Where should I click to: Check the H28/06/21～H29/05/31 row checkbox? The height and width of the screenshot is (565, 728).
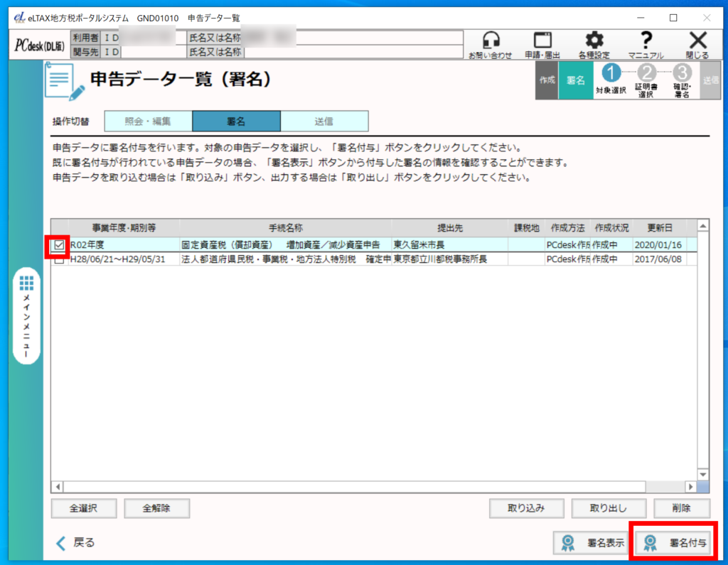tap(59, 259)
